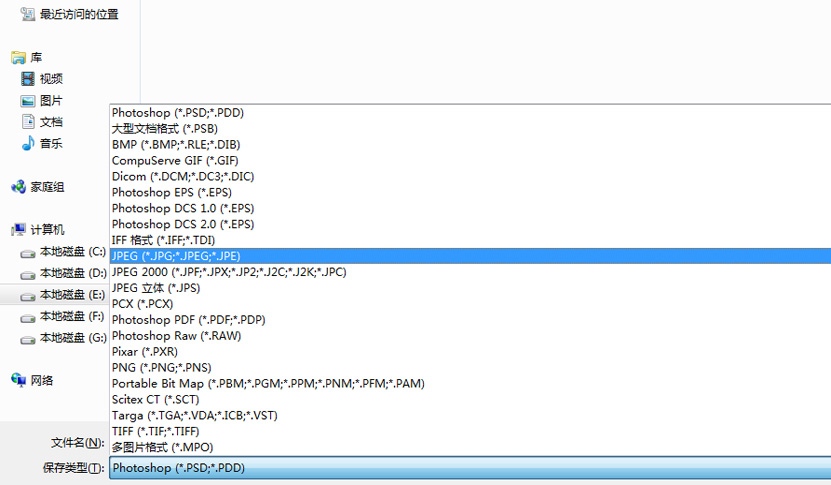Choose Large Document Format (*.PSB)
Screen dimensions: 831x485
[x=471, y=129]
